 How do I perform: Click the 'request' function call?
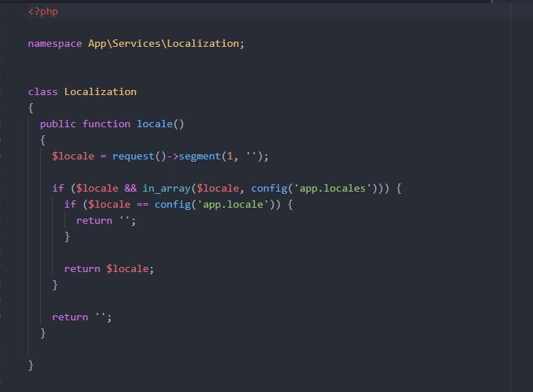pyautogui.click(x=133, y=157)
